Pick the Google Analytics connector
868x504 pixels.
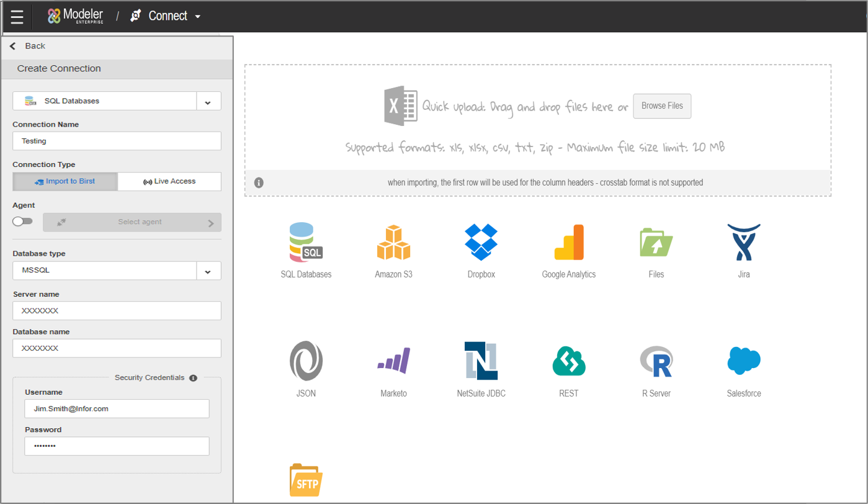click(568, 243)
